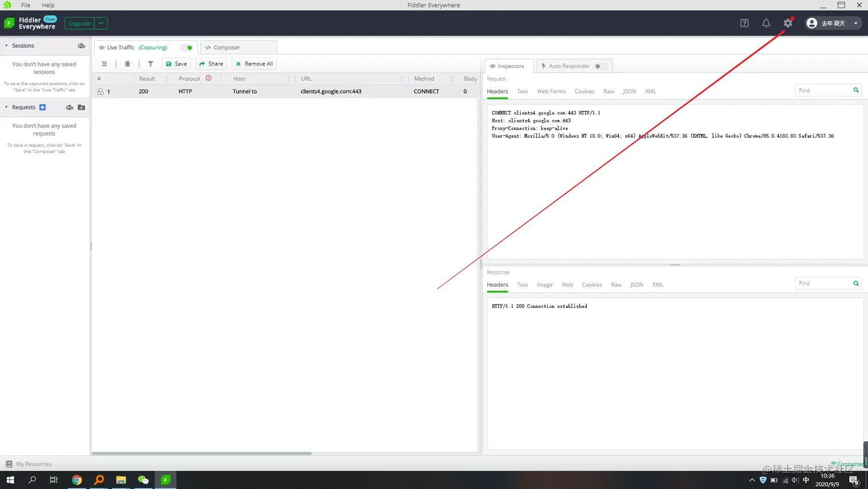The width and height of the screenshot is (868, 489).
Task: Select the Request Web Forms tab
Action: pyautogui.click(x=551, y=91)
